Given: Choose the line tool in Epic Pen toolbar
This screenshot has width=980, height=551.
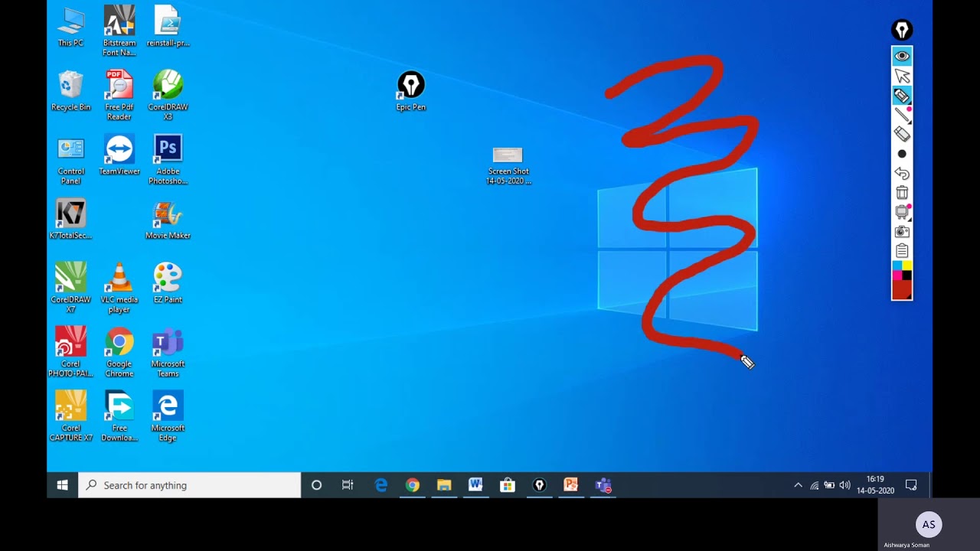Looking at the screenshot, I should point(902,115).
